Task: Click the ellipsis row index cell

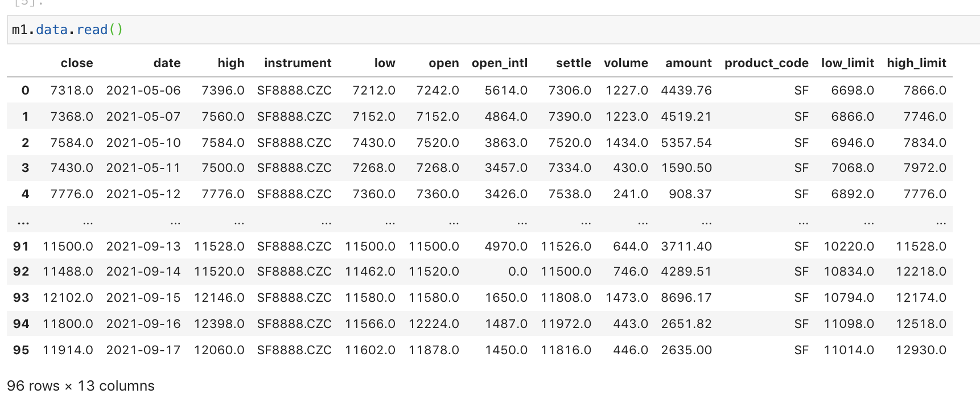Action: [23, 221]
